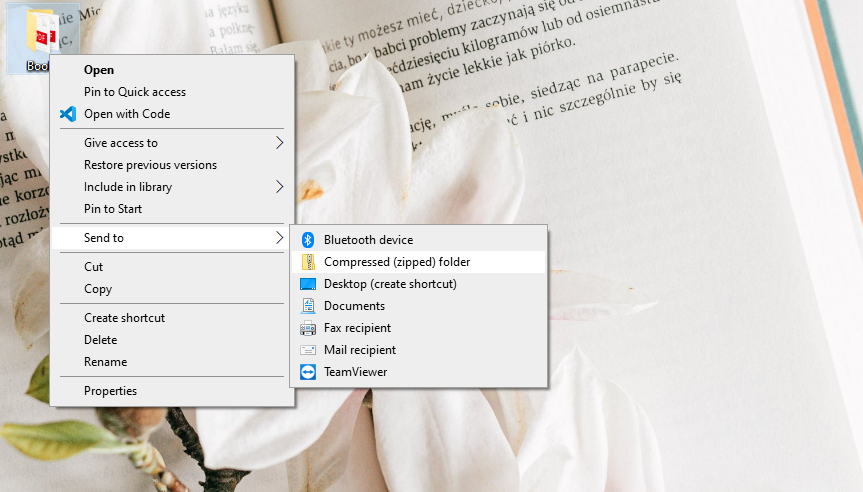Select Restore previous versions
The height and width of the screenshot is (492, 863).
click(172, 165)
